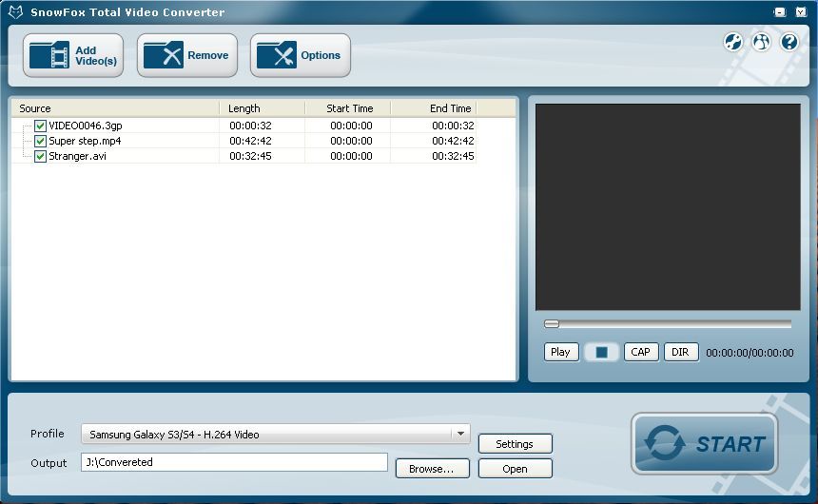
Task: Capture a frame with CAP button
Action: coord(641,352)
